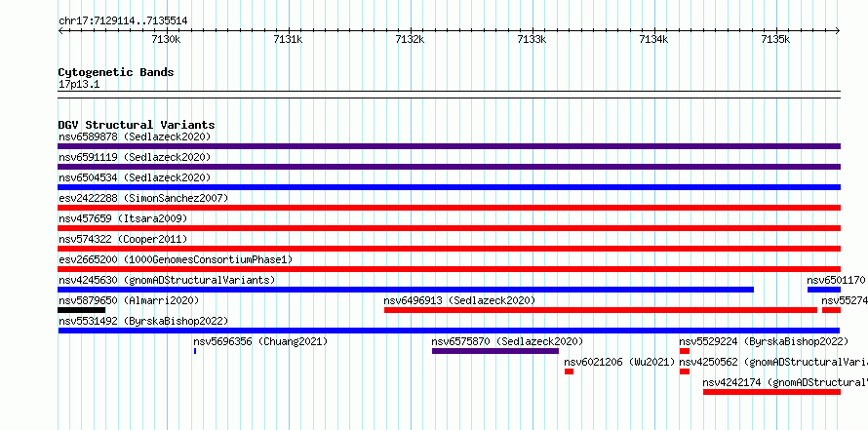Click the 7130k ruler tick label
This screenshot has width=868, height=430.
click(166, 39)
